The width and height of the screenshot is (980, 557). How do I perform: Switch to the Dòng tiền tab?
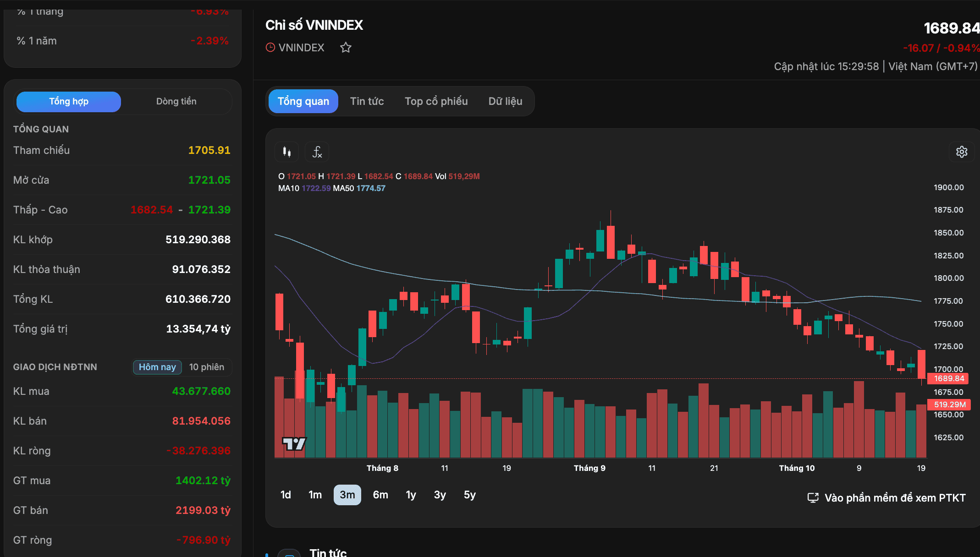tap(176, 101)
